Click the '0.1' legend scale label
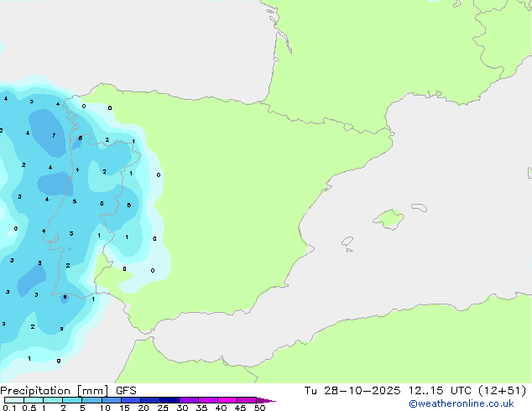The image size is (532, 411). tap(9, 408)
